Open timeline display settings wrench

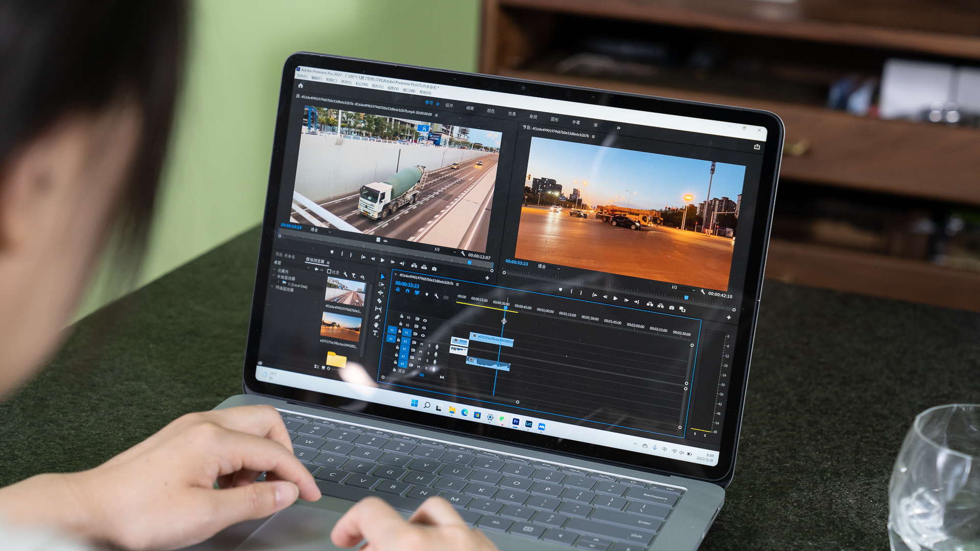pos(436,296)
